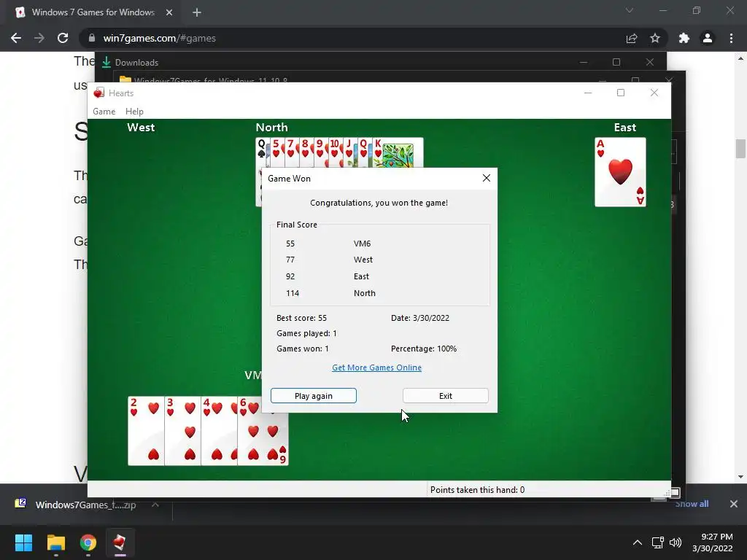Go forward in Chrome browser

[39, 38]
